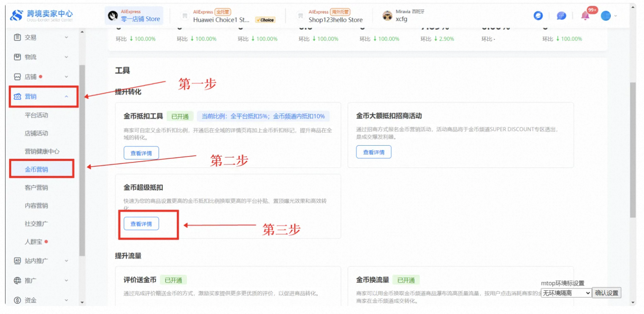The image size is (644, 314).
Task: Click the 物流 sidebar icon
Action: (17, 57)
